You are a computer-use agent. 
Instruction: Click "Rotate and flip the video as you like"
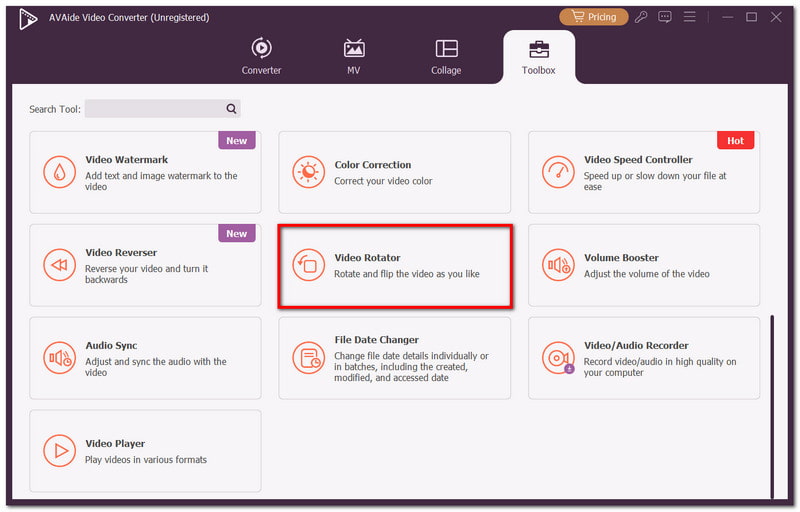point(407,274)
